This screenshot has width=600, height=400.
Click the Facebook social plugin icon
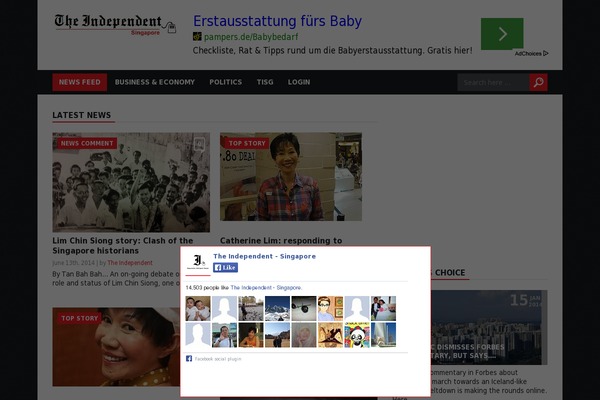tap(189, 359)
